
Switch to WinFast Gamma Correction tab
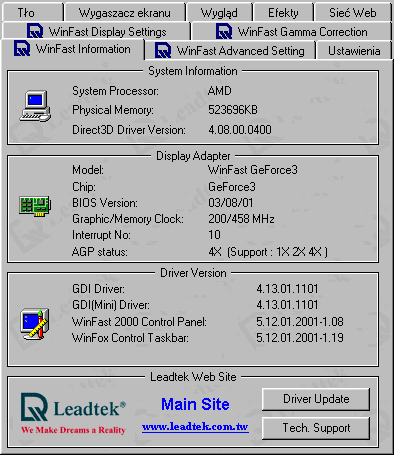292,31
